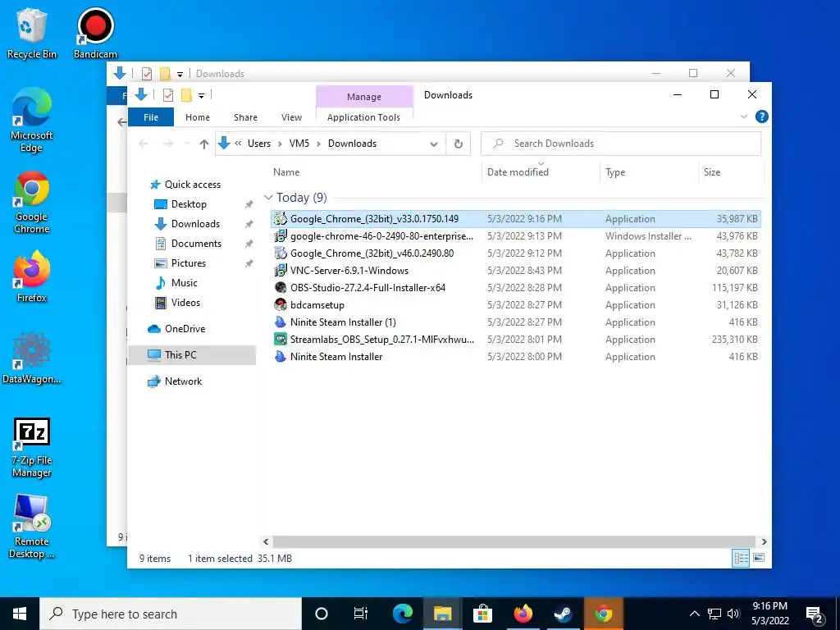Switch to the View ribbon tab
Screen dimensions: 840x630
[x=291, y=117]
